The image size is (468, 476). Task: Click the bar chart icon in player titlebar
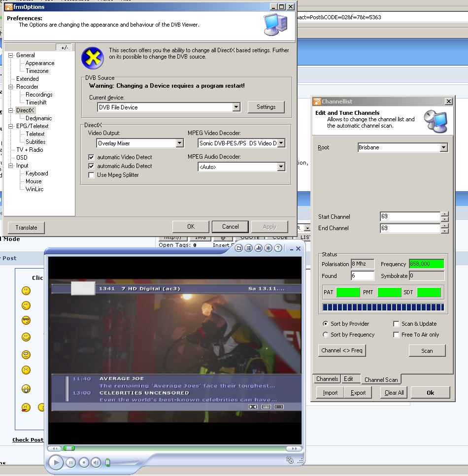click(259, 248)
